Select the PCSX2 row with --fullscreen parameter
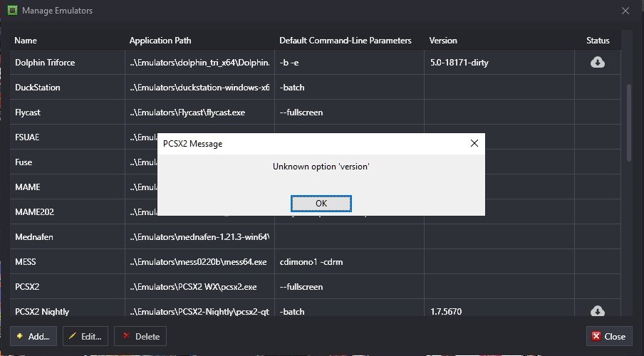644x356 pixels. tap(316, 287)
